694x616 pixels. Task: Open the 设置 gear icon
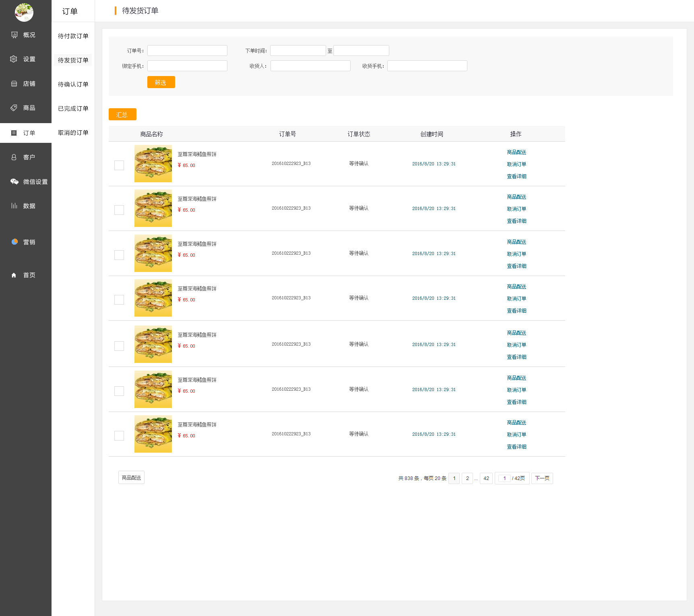tap(14, 59)
